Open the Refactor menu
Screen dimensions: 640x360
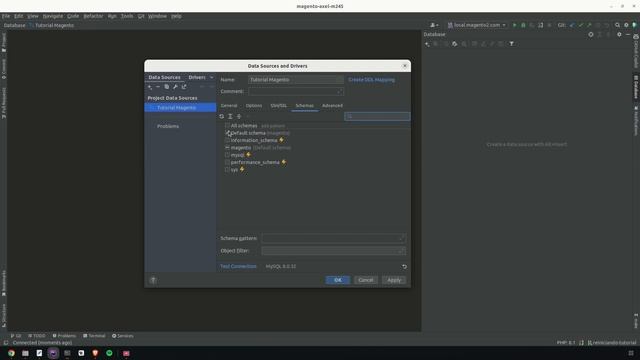[x=93, y=16]
